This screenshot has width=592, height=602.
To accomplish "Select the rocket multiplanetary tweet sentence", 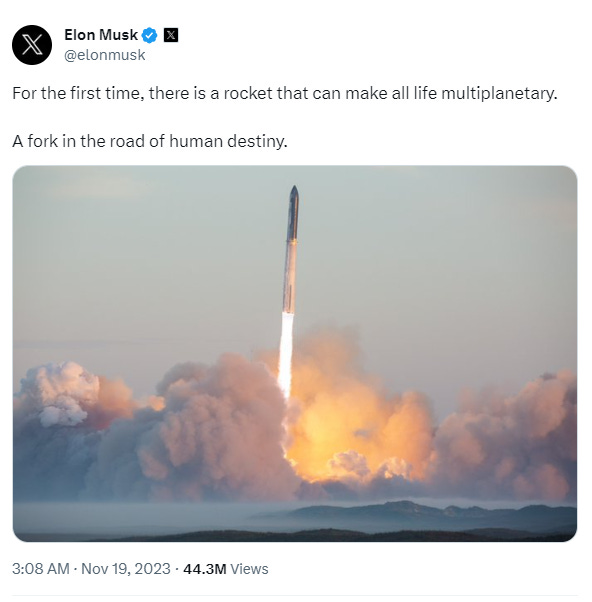I will [284, 93].
